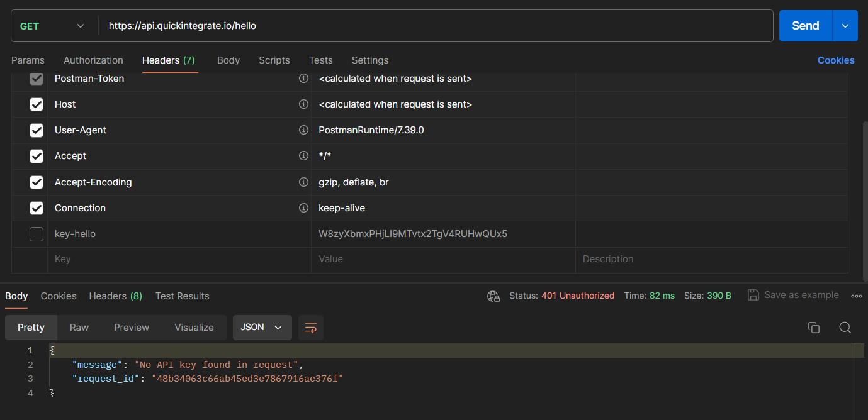The width and height of the screenshot is (868, 420).
Task: Click the empty Value field in the new header row
Action: pyautogui.click(x=443, y=260)
